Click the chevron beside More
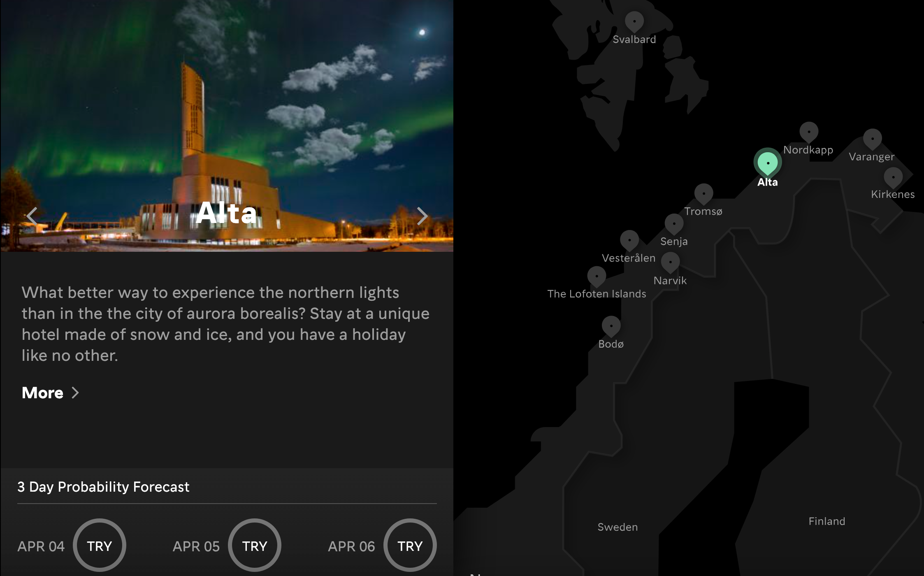The height and width of the screenshot is (576, 924). (x=75, y=393)
